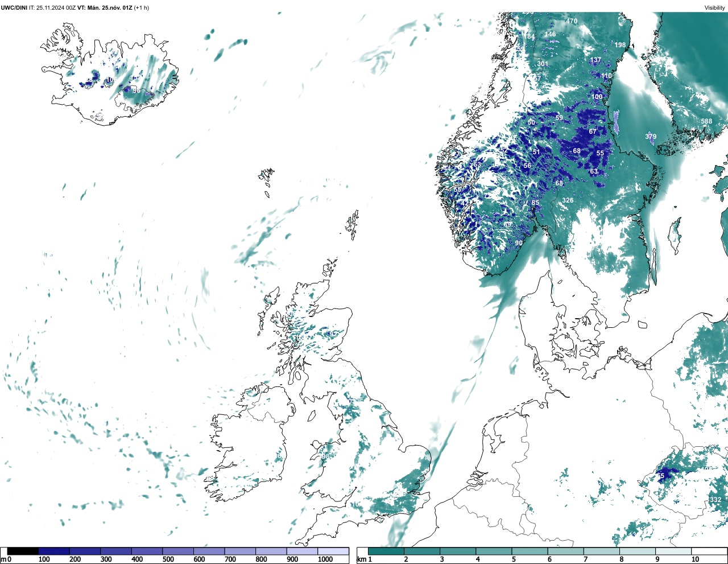
Task: Click the 1000 label on the metre legend
Action: pos(325,559)
